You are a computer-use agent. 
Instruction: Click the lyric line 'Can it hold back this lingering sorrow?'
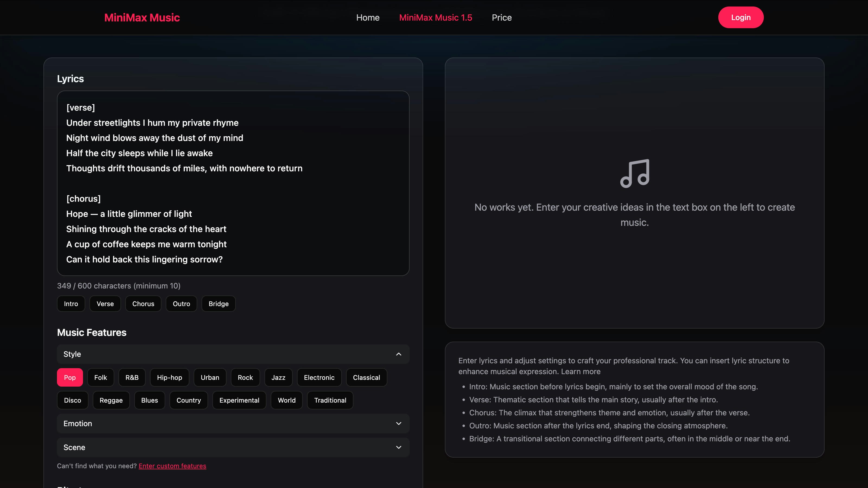[144, 259]
